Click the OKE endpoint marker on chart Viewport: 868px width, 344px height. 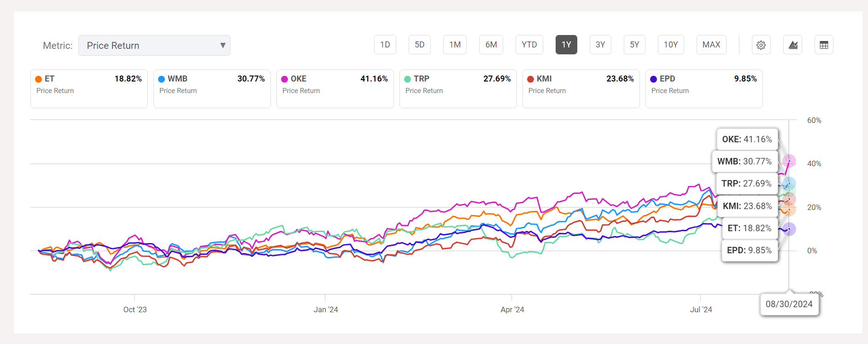[x=789, y=161]
